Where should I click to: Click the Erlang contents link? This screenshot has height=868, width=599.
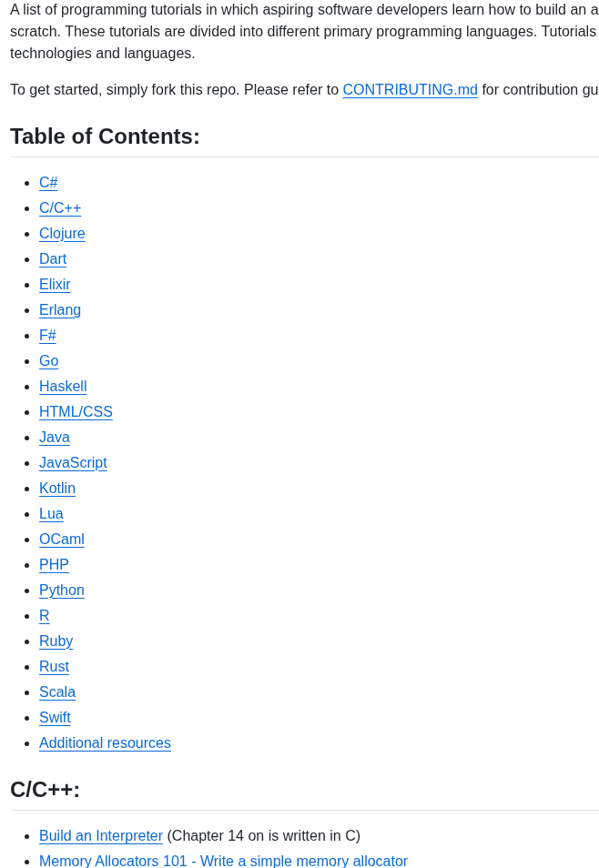60,310
